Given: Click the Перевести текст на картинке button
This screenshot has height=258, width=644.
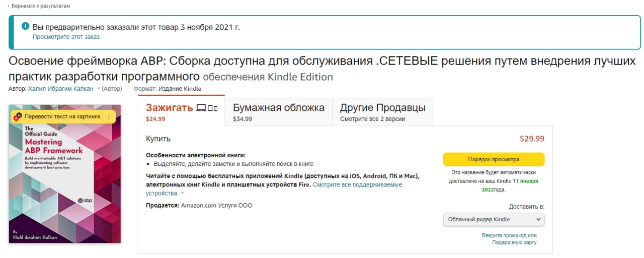Looking at the screenshot, I should tap(62, 117).
